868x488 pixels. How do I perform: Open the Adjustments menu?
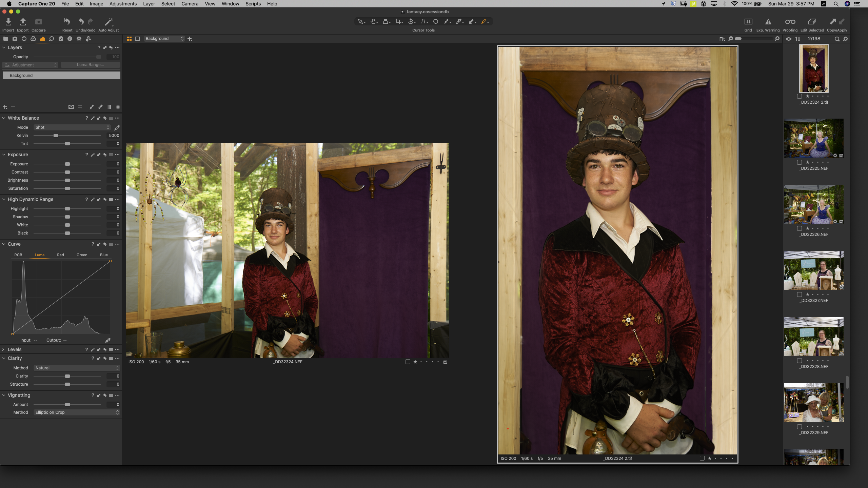pos(123,4)
